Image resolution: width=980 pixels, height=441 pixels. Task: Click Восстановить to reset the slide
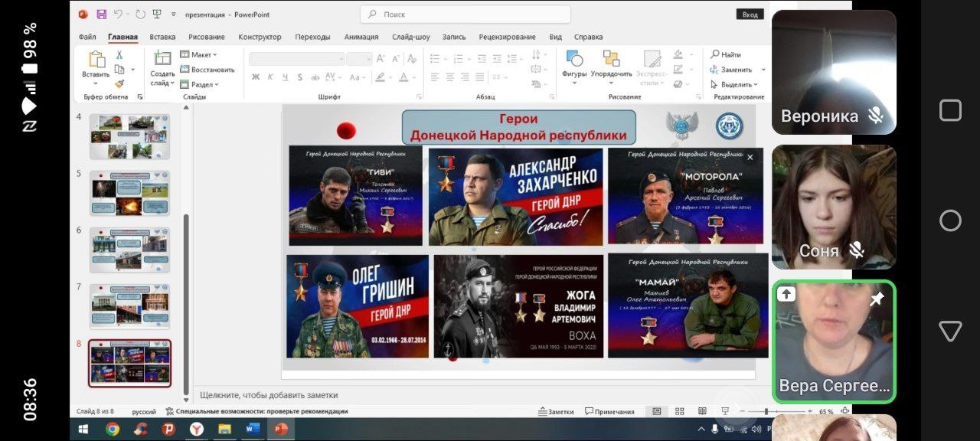[x=207, y=70]
